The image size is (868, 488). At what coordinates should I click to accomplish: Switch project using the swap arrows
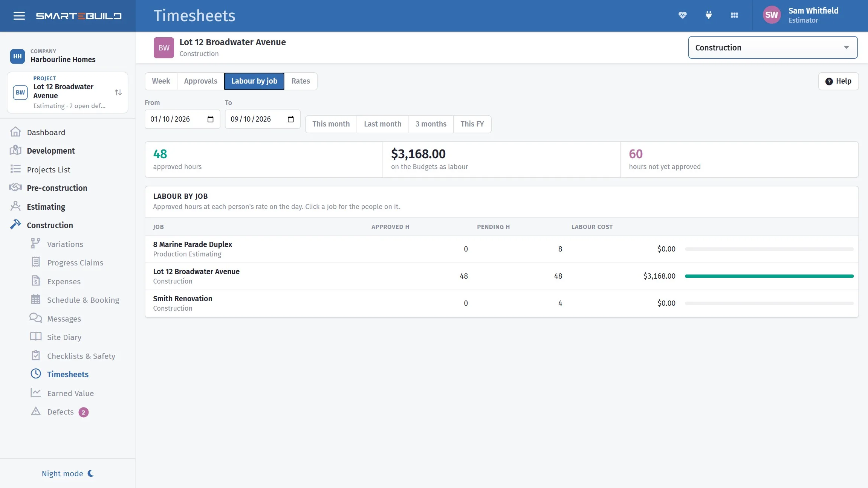point(118,92)
